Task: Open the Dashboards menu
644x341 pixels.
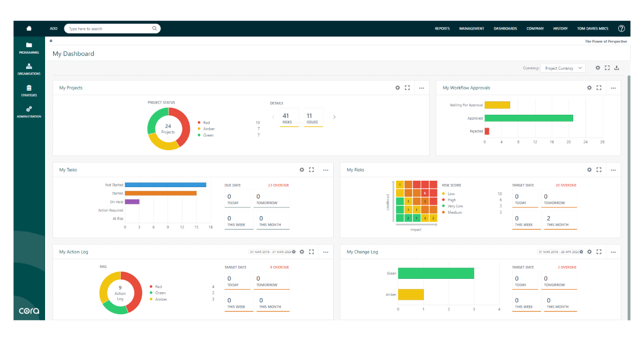Action: point(505,28)
